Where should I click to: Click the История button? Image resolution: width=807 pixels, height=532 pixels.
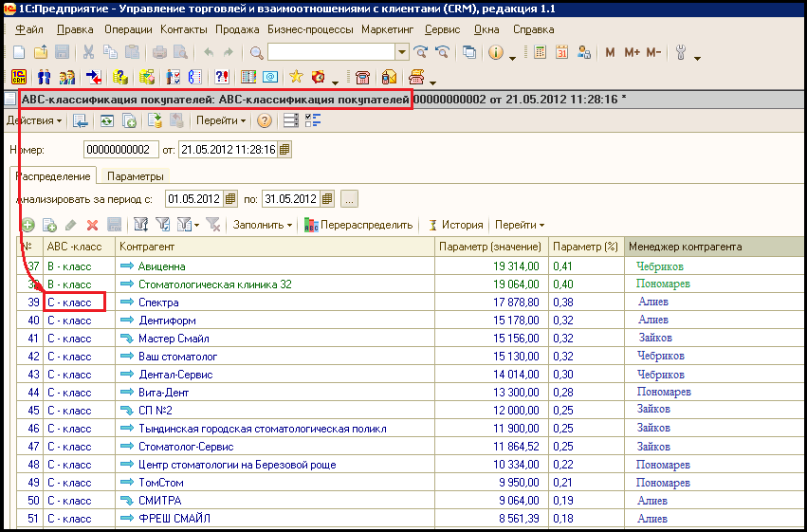456,225
